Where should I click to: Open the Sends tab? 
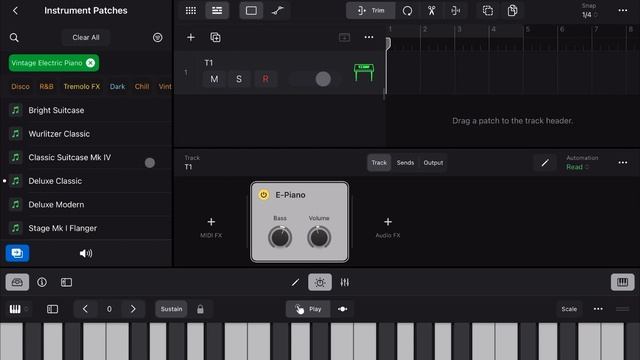click(405, 162)
